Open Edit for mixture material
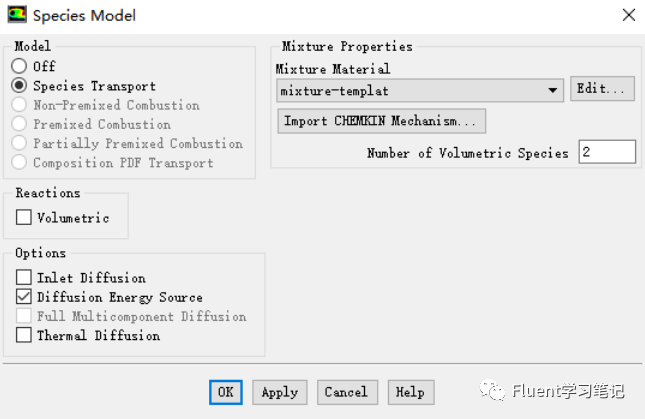 pos(602,88)
